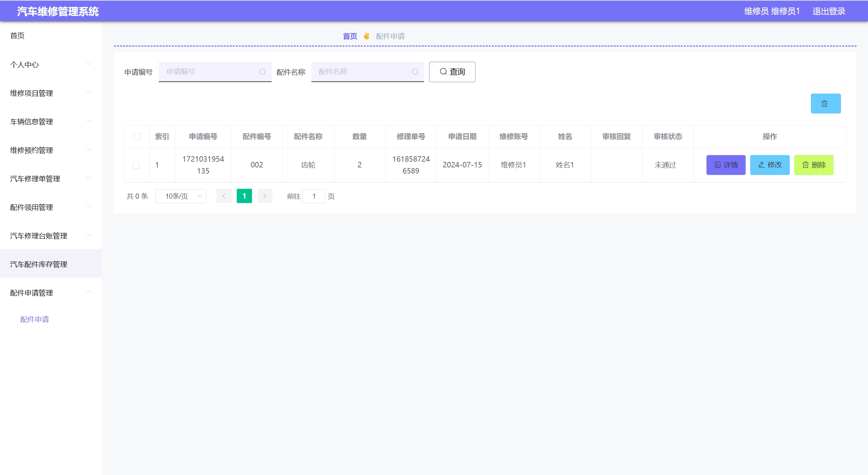Viewport: 868px width, 475px height.
Task: Open 配件申请 submenu item
Action: (35, 319)
